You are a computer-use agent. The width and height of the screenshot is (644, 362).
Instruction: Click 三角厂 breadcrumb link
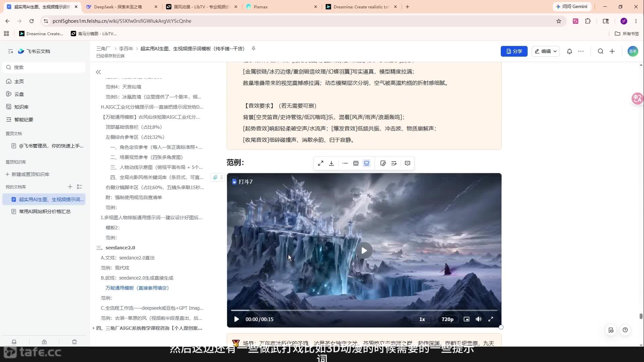click(x=103, y=49)
